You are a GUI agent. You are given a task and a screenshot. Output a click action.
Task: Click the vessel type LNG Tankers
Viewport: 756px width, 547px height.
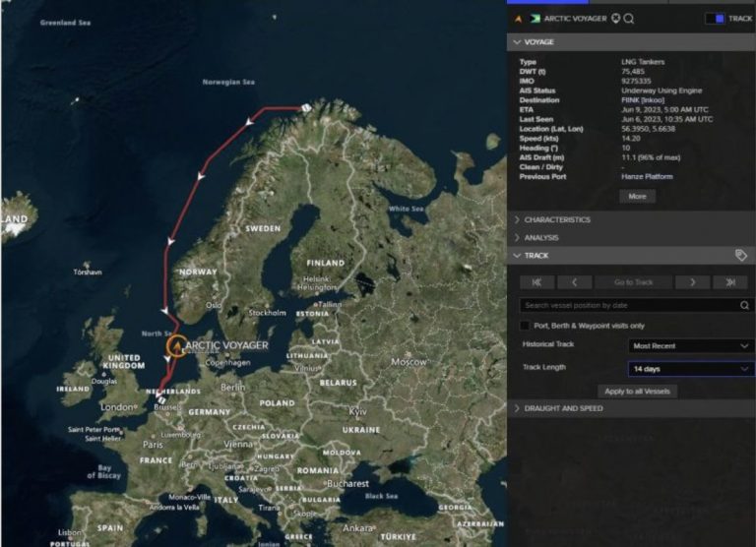pyautogui.click(x=643, y=62)
